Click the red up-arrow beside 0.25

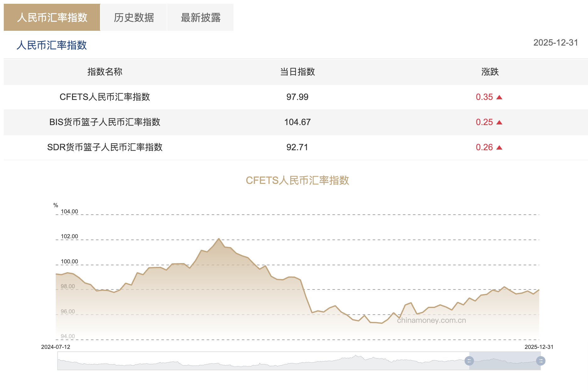[x=499, y=122]
